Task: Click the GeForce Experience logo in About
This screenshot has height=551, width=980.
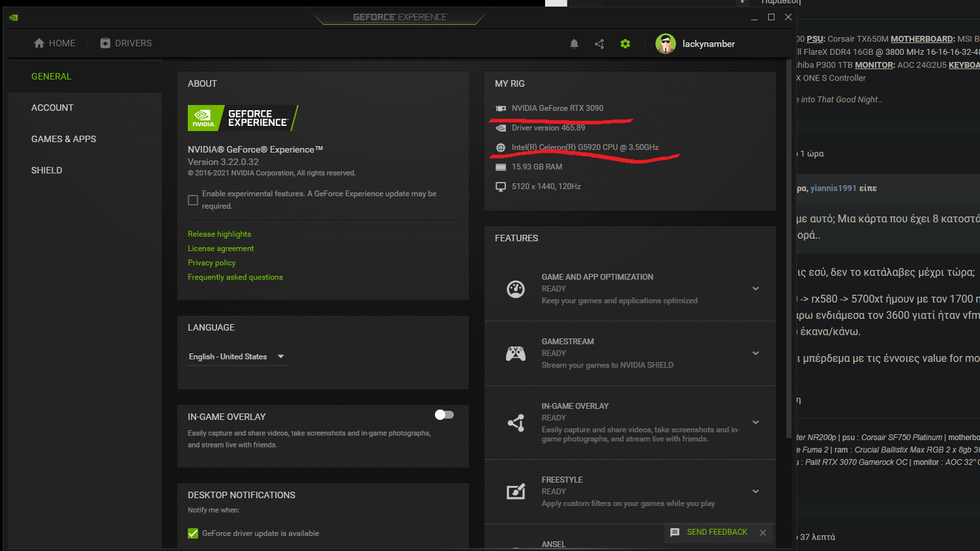Action: tap(243, 118)
